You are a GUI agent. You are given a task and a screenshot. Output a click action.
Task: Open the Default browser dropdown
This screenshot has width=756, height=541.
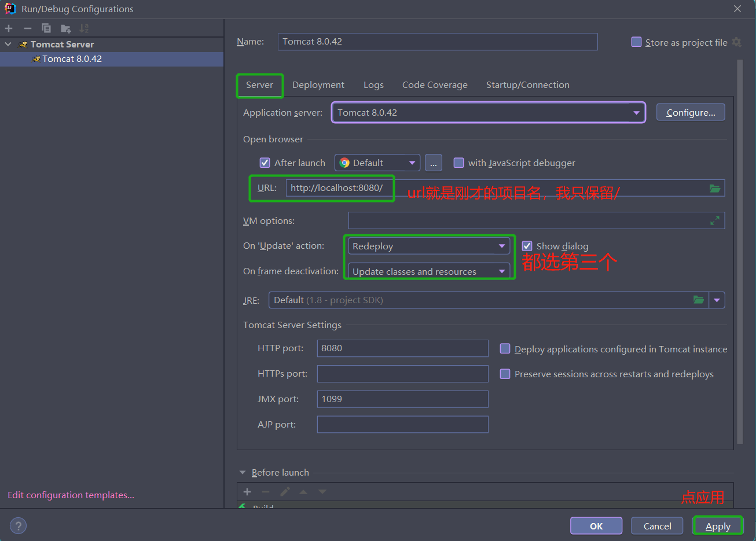pyautogui.click(x=377, y=163)
